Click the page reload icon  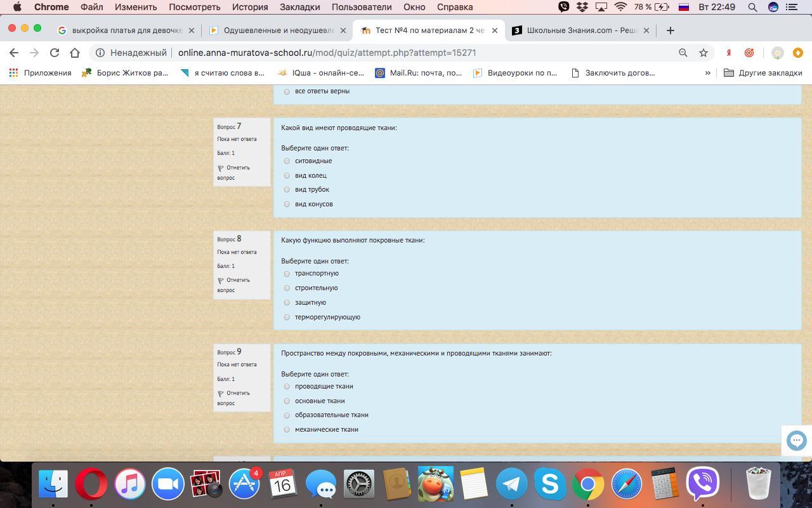point(55,53)
